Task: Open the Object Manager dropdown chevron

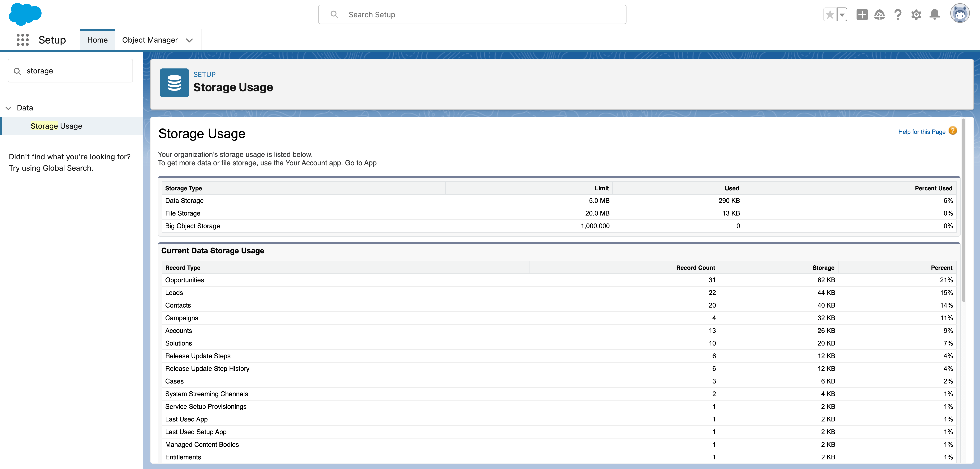Action: click(189, 40)
